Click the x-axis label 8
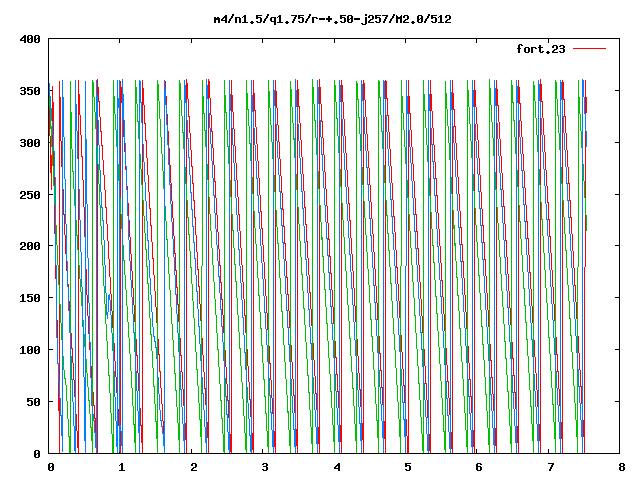The width and height of the screenshot is (640, 480). 622,467
